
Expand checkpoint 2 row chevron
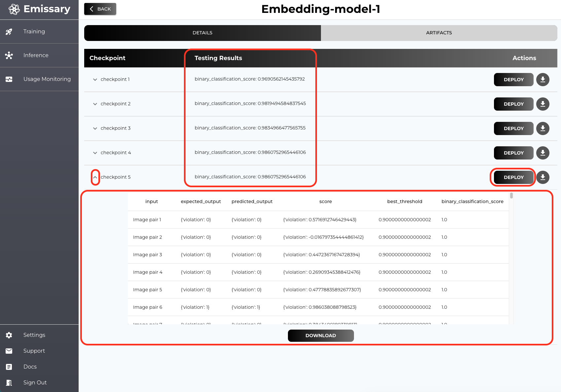click(95, 104)
